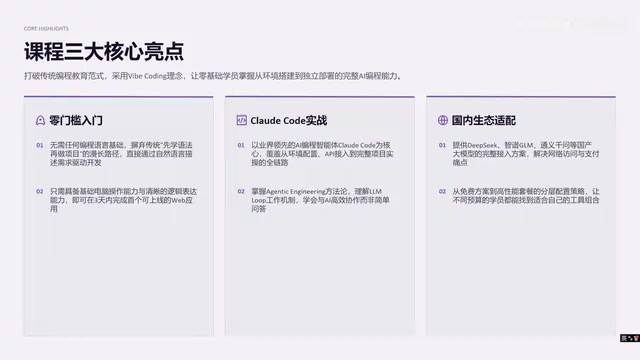Click the 英 input-method indicator in the corner

click(624, 338)
